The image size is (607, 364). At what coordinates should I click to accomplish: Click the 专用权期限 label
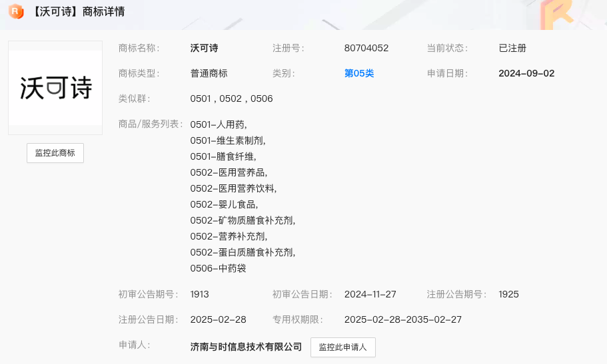[x=297, y=319]
